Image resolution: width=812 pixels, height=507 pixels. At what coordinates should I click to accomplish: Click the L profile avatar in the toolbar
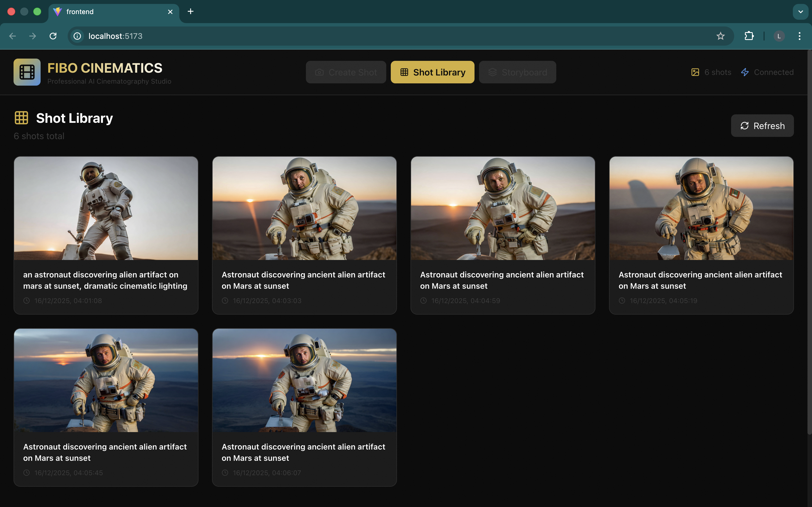point(779,36)
